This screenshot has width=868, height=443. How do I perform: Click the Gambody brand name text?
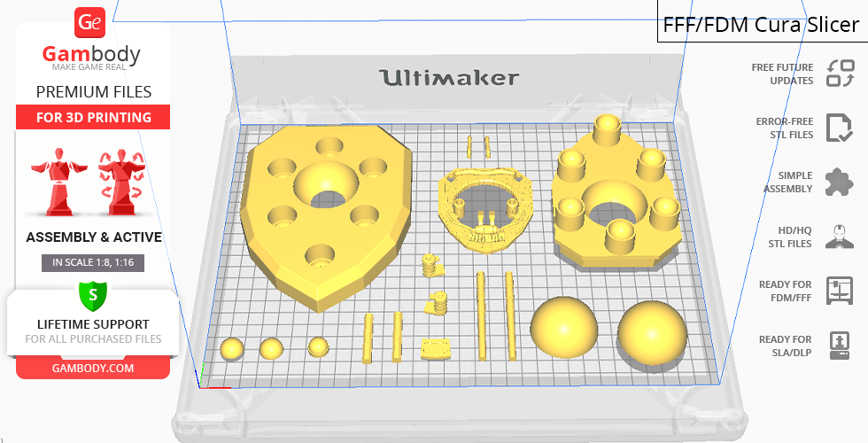pyautogui.click(x=91, y=54)
